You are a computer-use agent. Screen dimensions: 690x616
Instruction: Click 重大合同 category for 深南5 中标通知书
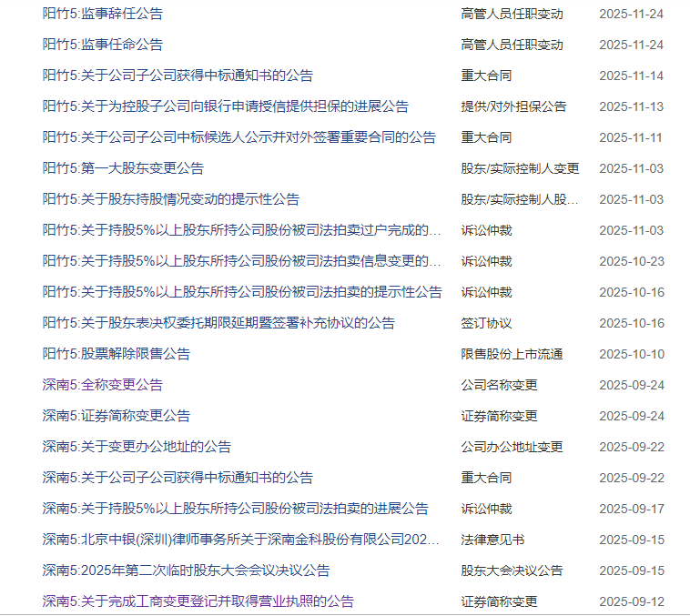tap(486, 478)
